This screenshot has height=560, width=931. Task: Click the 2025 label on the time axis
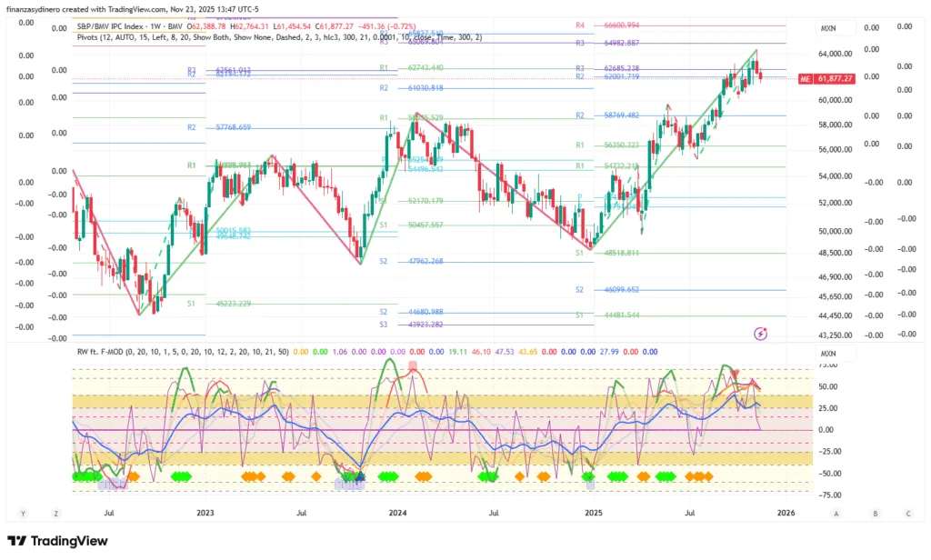click(x=593, y=513)
